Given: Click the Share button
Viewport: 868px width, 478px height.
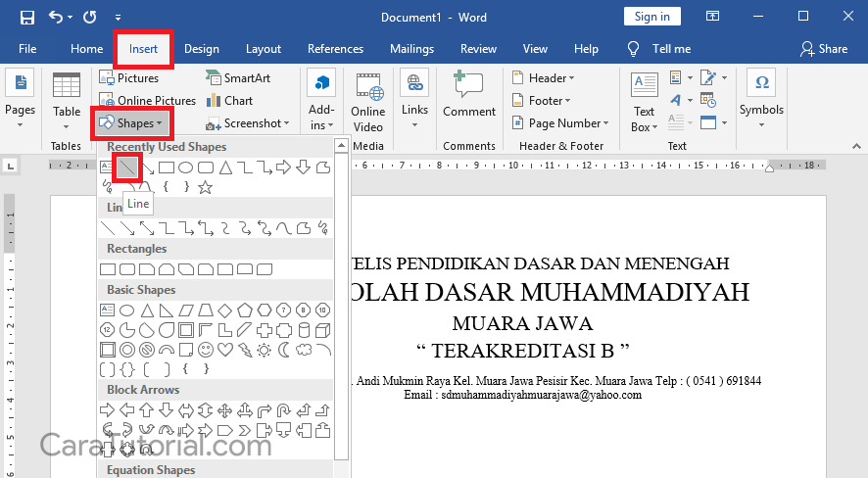Looking at the screenshot, I should click(824, 49).
